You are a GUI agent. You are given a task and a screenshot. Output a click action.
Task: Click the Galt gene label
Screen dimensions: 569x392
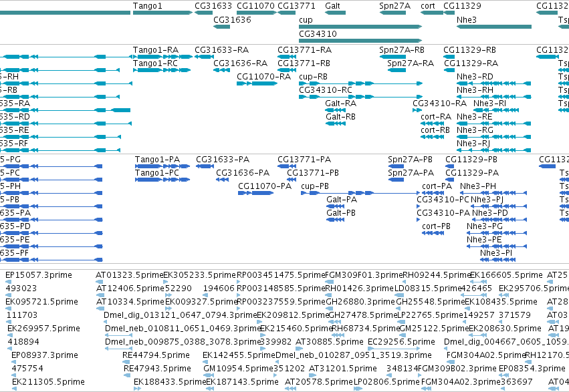[x=332, y=6]
